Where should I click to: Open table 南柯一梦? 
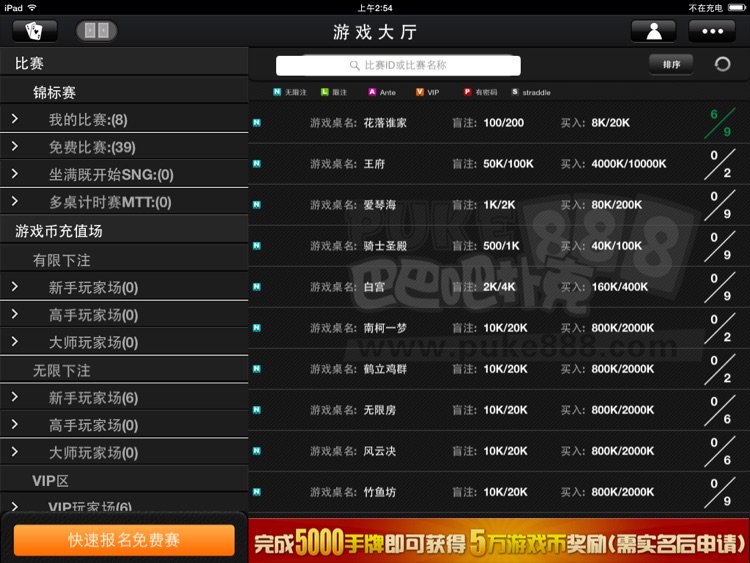click(x=499, y=328)
